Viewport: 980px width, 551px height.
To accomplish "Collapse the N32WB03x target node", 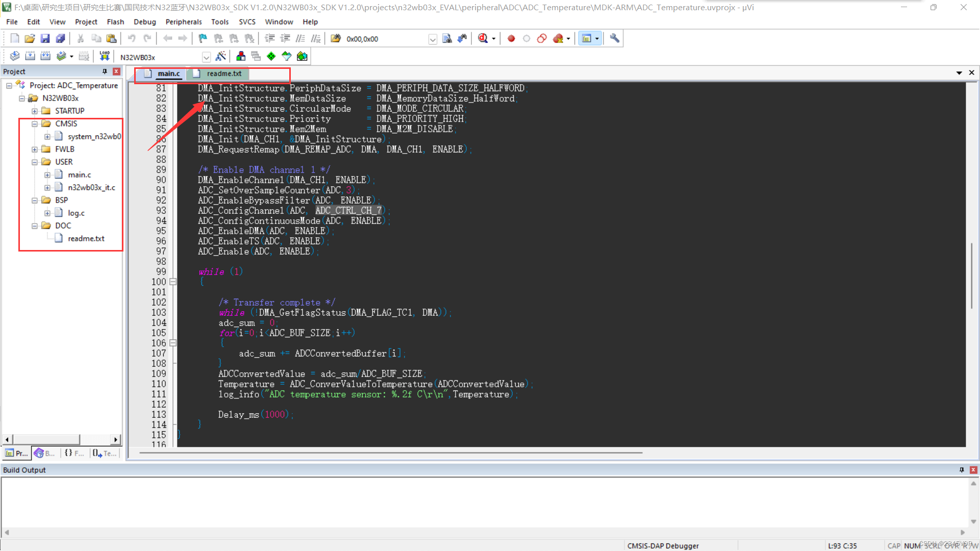I will point(22,98).
